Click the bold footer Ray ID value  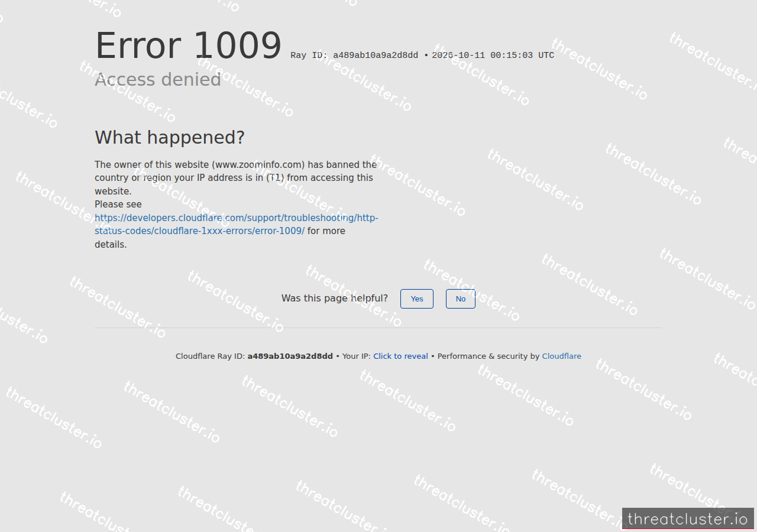point(290,356)
